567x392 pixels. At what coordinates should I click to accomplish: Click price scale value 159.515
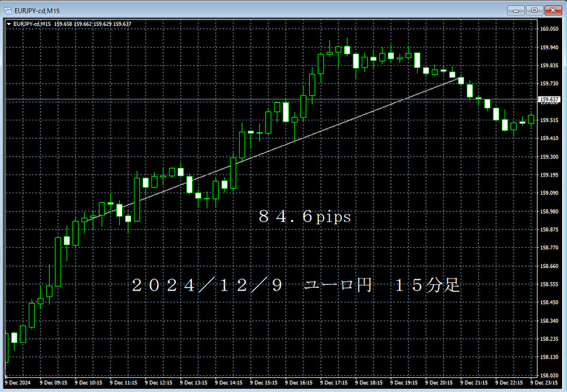click(x=549, y=120)
